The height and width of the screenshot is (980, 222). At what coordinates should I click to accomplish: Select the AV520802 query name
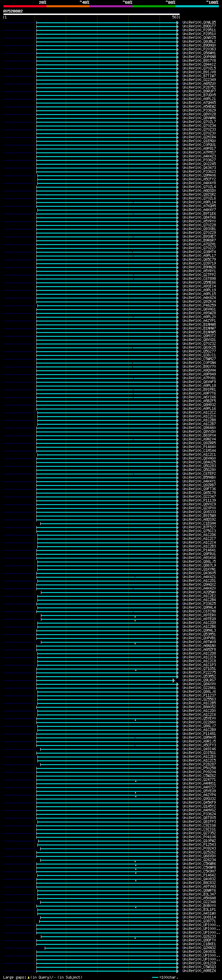13,11
